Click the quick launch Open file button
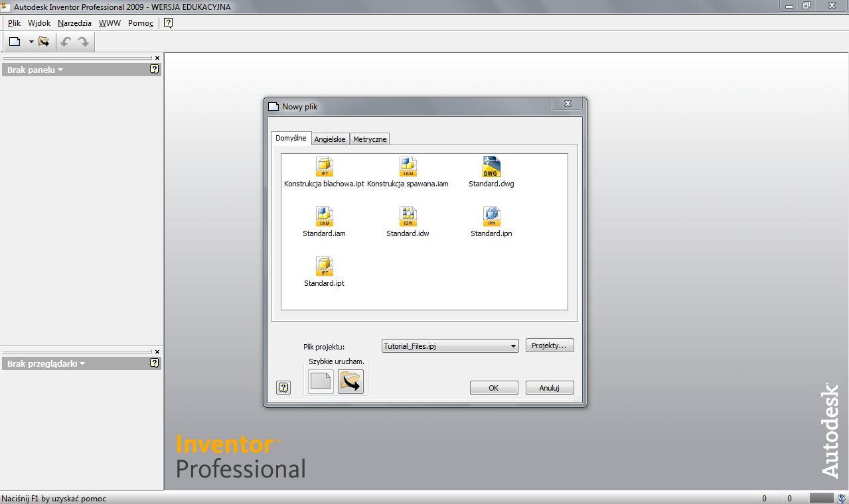The image size is (849, 504). [350, 381]
